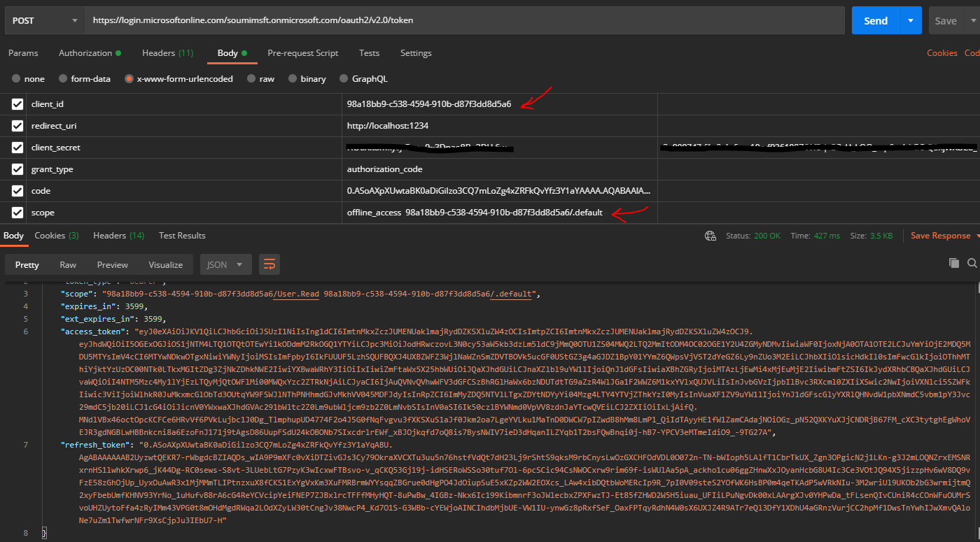Toggle line wrap icon
The image size is (980, 542).
pos(269,265)
